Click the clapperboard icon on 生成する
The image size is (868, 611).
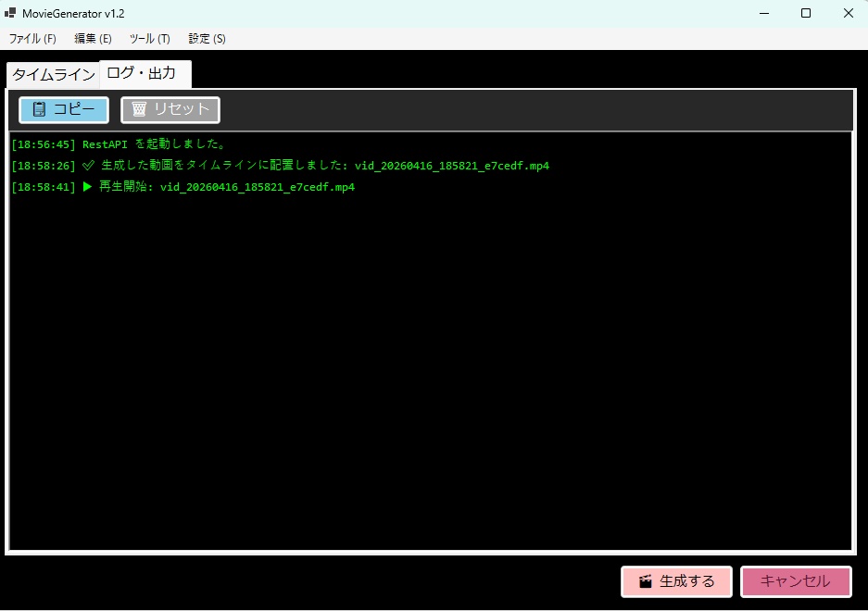[646, 581]
